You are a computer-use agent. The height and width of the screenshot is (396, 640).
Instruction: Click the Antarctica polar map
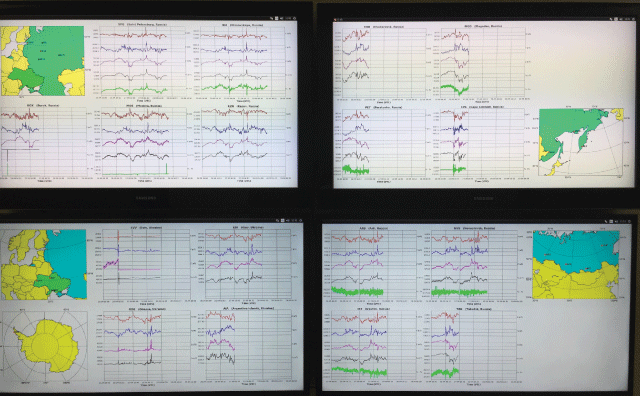(44, 346)
